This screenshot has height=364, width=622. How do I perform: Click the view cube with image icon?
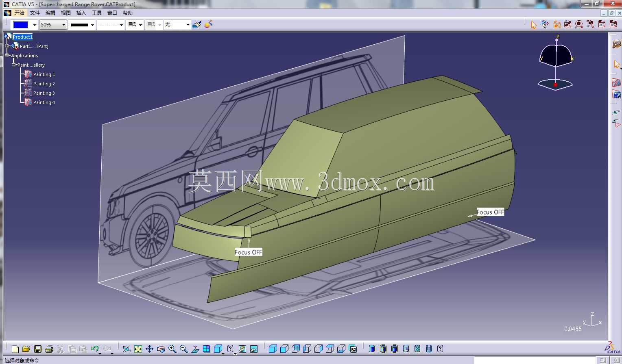(353, 349)
